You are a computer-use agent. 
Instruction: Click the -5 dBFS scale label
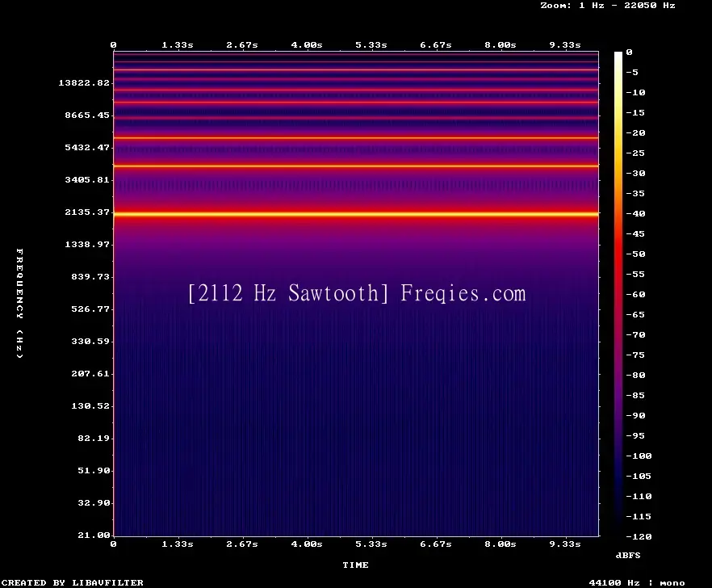coord(632,72)
